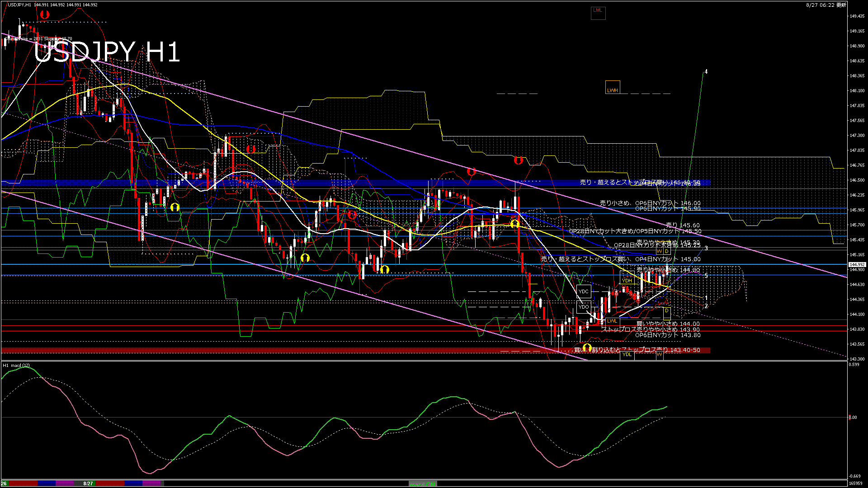Click the YDL label at chart bottom
Viewport: 868px width, 488px height.
click(x=627, y=354)
